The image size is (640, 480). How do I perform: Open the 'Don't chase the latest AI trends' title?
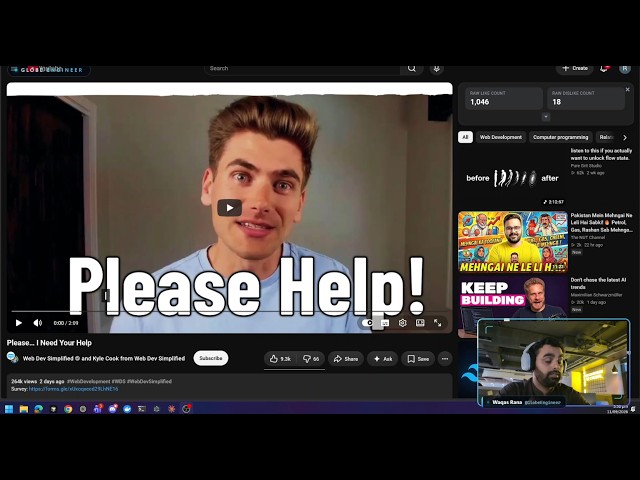598,284
